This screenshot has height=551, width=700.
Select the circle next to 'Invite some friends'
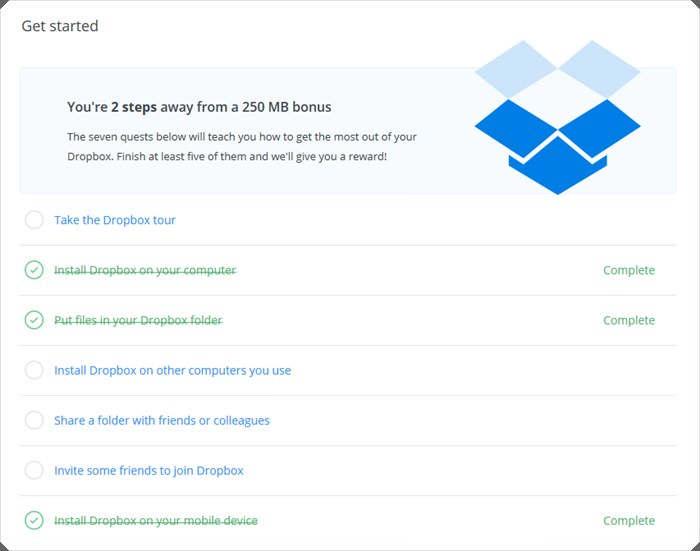click(x=34, y=470)
